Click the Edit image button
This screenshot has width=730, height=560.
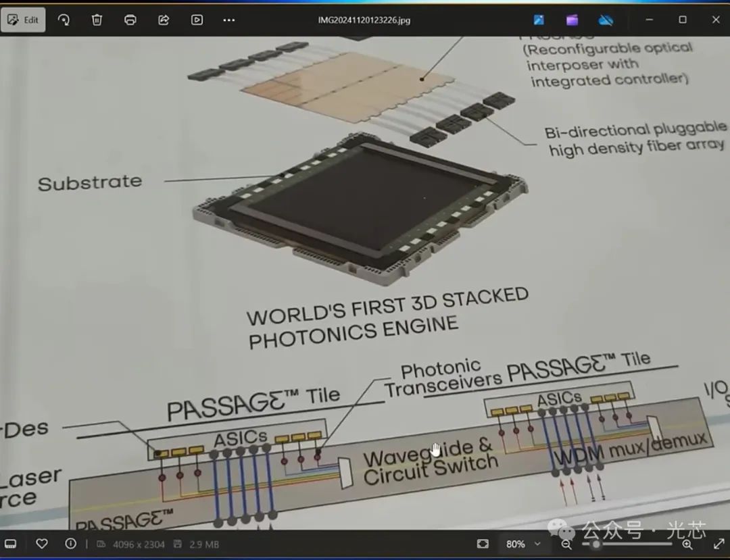pos(23,20)
